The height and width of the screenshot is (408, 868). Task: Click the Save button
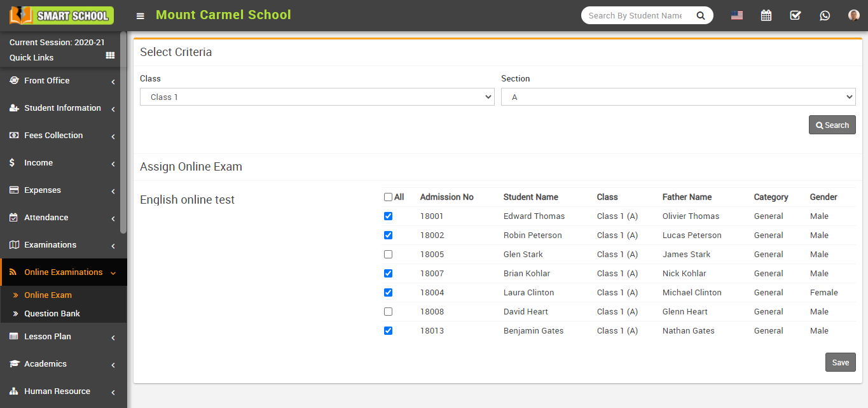(840, 362)
